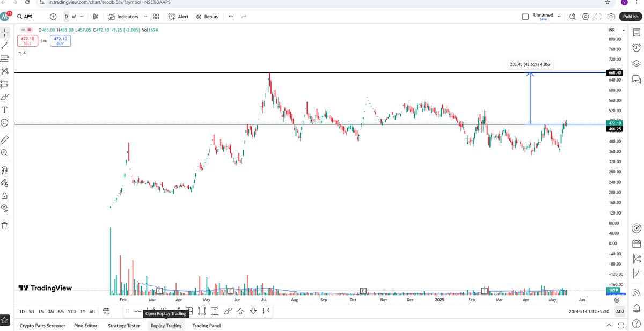Image resolution: width=644 pixels, height=331 pixels.
Task: Start bar Replay mode
Action: pos(207,17)
